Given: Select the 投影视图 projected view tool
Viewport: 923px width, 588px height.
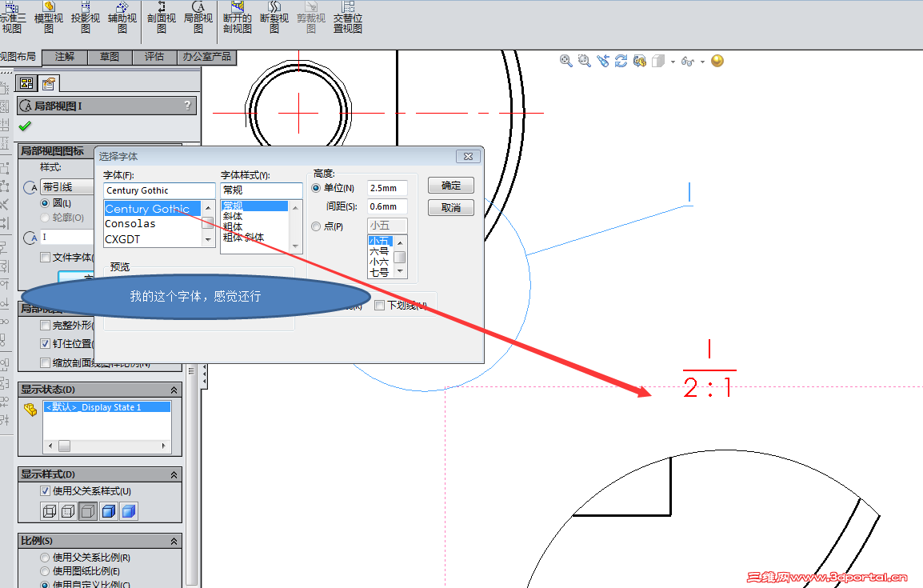Looking at the screenshot, I should [86, 18].
